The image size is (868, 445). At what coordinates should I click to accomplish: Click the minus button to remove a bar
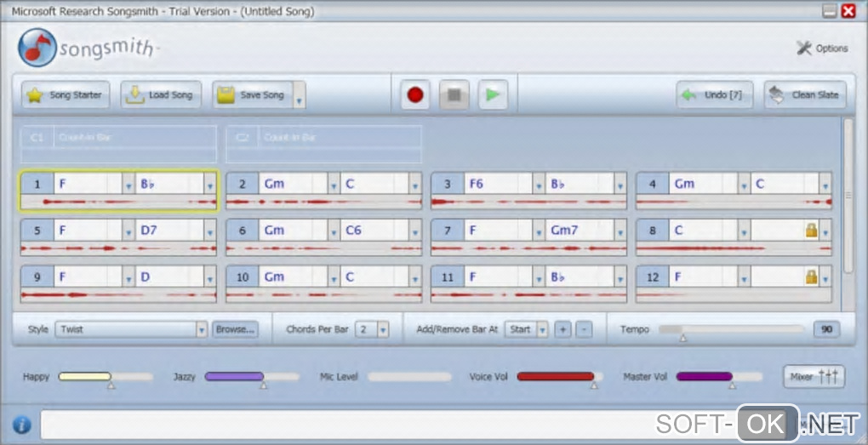pos(584,329)
